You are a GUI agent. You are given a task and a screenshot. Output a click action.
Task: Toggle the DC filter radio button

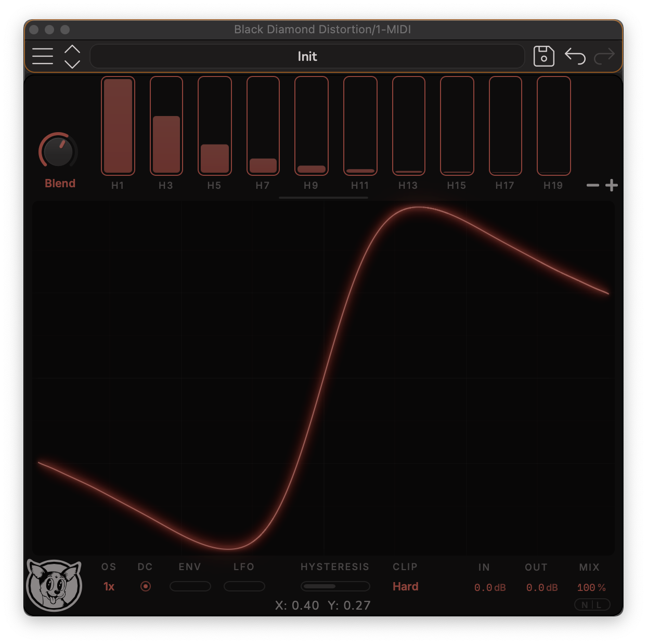(x=146, y=586)
